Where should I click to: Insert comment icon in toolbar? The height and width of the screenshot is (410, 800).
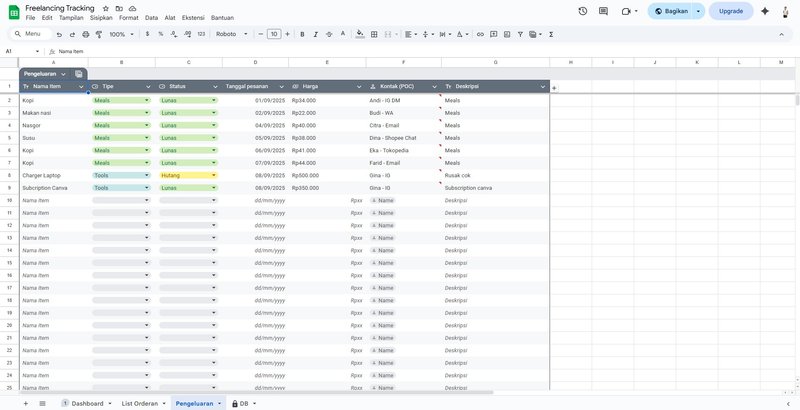coord(493,34)
